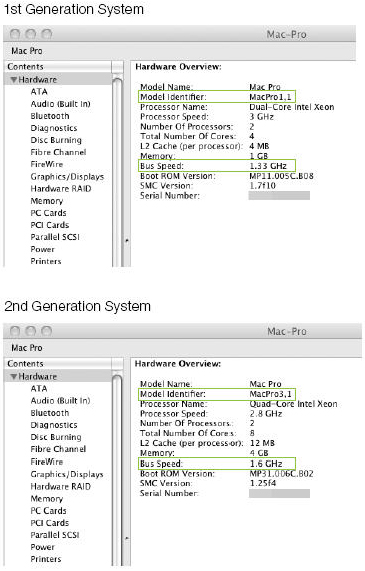Open Hardware RAID in the bottom window
This screenshot has height=571, width=365.
point(60,486)
